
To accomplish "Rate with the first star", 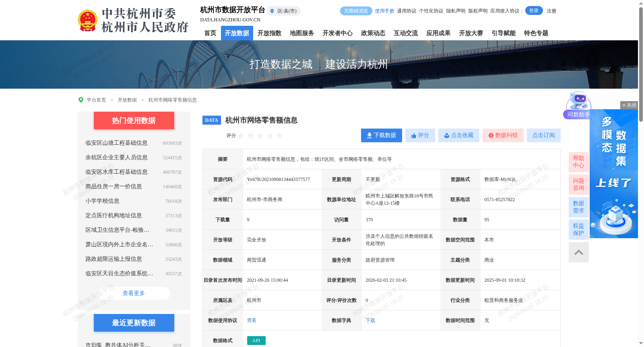I will [241, 136].
